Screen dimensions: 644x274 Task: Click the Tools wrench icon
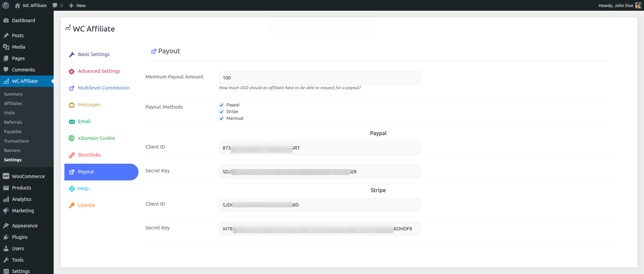(6, 260)
